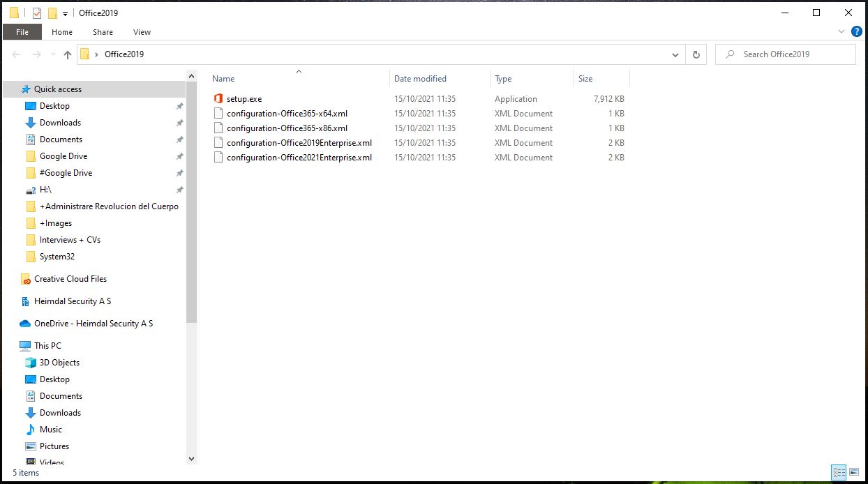Open the View ribbon tab
Image resolution: width=868 pixels, height=484 pixels.
(142, 32)
